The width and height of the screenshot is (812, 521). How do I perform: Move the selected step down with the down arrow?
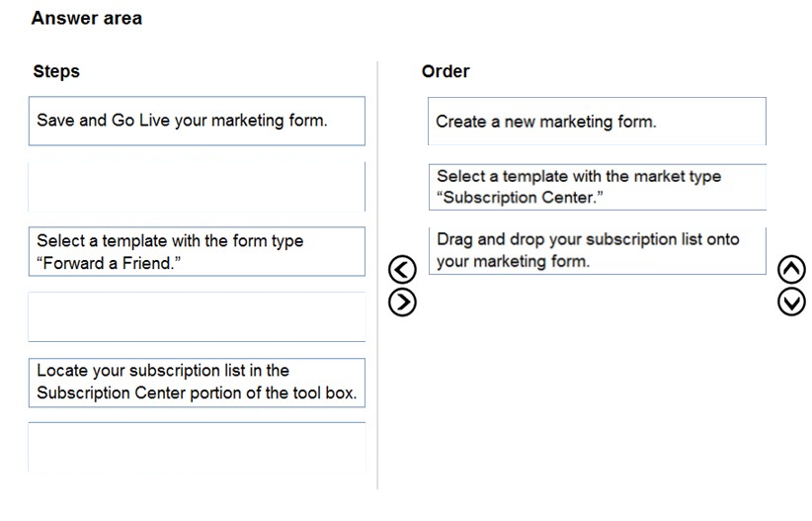[791, 303]
